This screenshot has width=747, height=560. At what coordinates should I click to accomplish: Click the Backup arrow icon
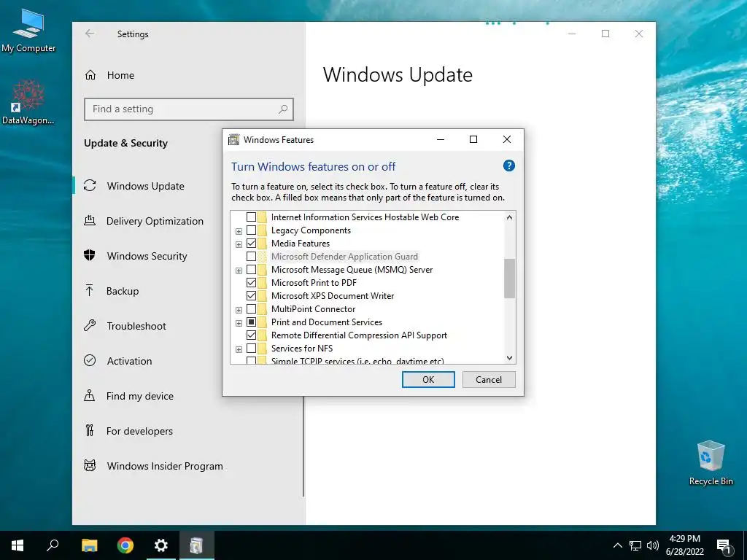(x=90, y=290)
